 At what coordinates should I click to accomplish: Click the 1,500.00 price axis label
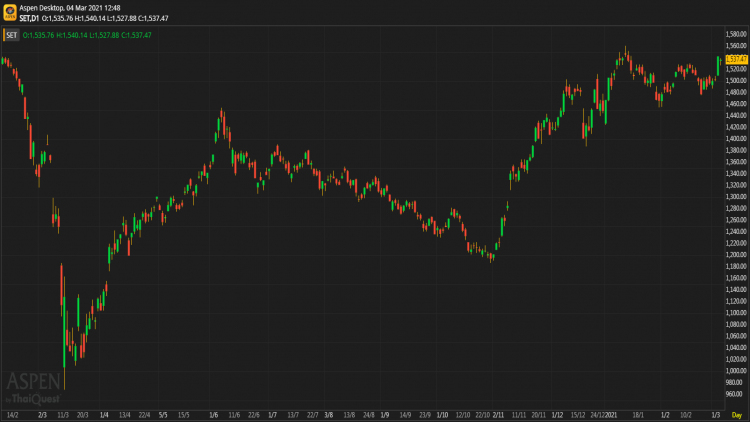coord(736,80)
